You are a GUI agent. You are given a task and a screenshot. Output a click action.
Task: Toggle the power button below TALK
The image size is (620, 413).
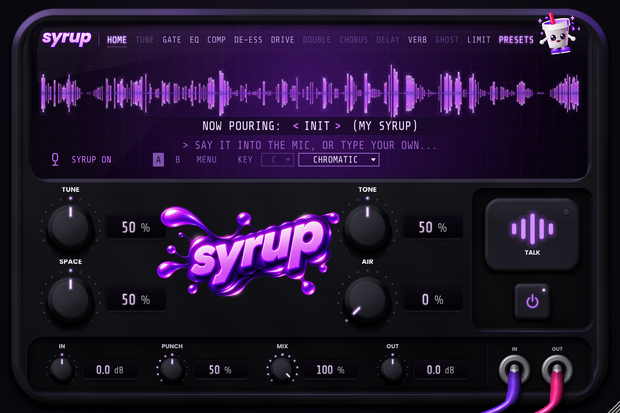532,301
